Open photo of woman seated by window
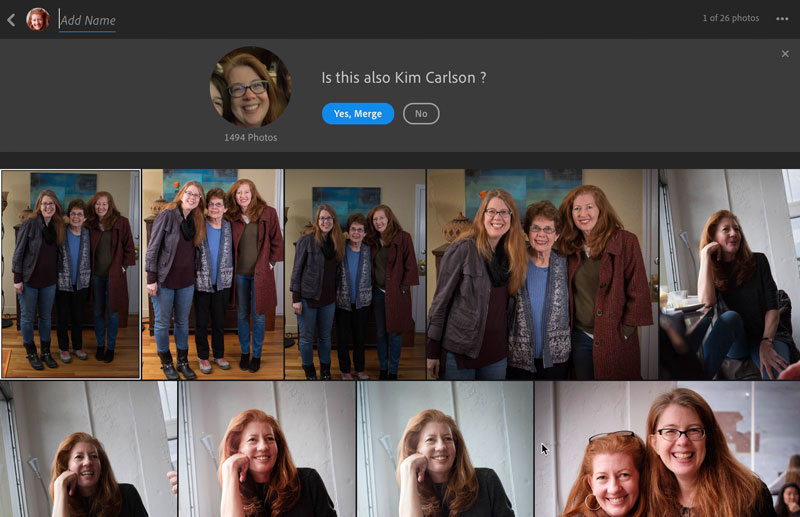 tap(730, 274)
